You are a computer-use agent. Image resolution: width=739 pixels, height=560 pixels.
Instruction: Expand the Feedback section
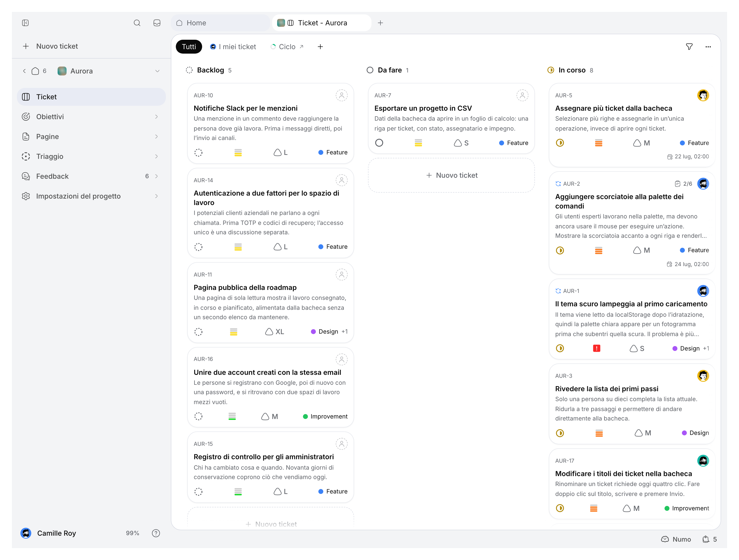[x=156, y=176]
